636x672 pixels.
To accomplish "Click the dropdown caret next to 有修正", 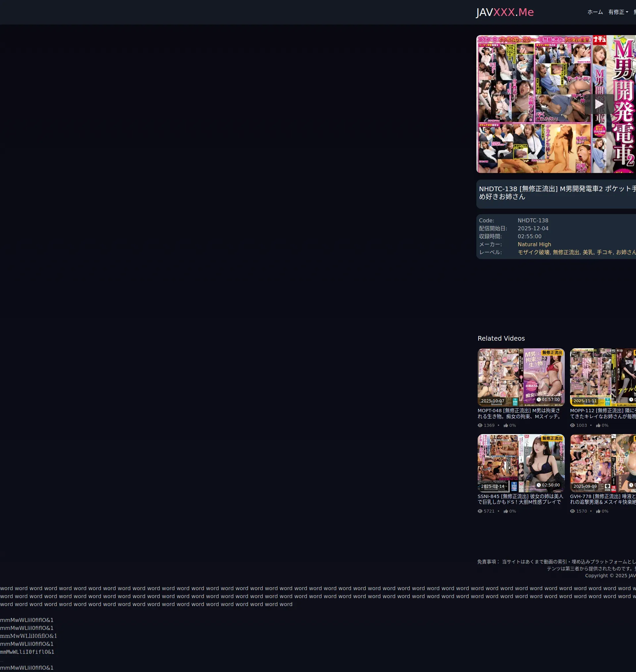I will coord(627,12).
